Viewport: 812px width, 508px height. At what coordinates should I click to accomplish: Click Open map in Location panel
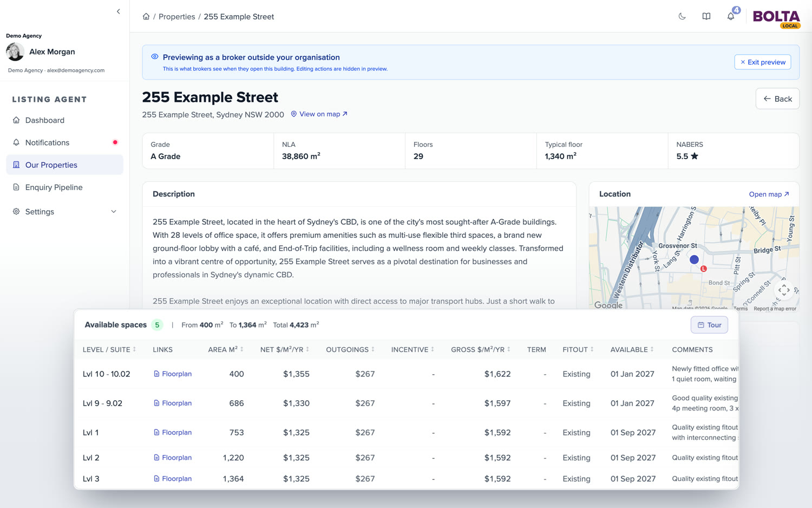[x=769, y=194]
